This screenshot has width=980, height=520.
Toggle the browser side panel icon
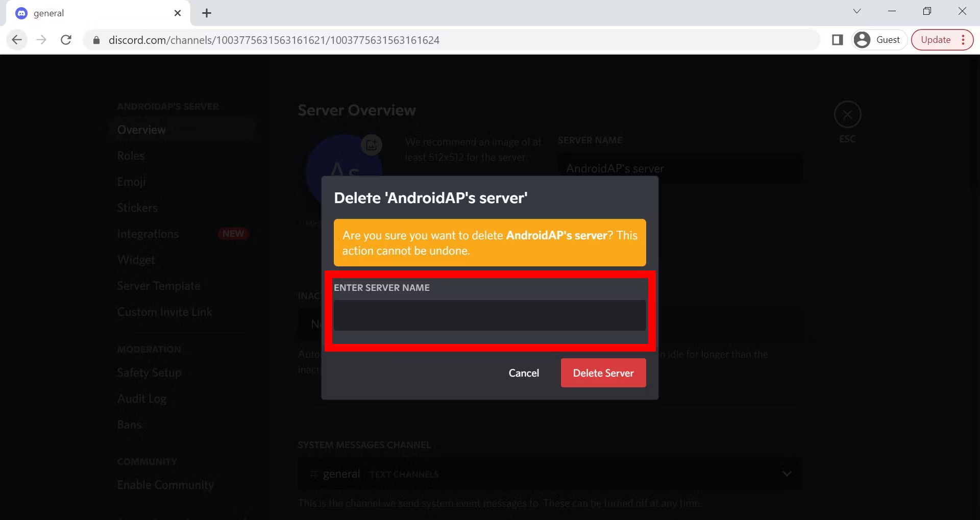click(x=837, y=40)
